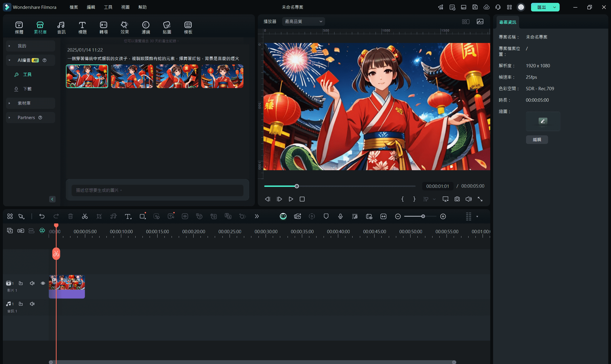Select the image clip on timeline

pos(67,287)
